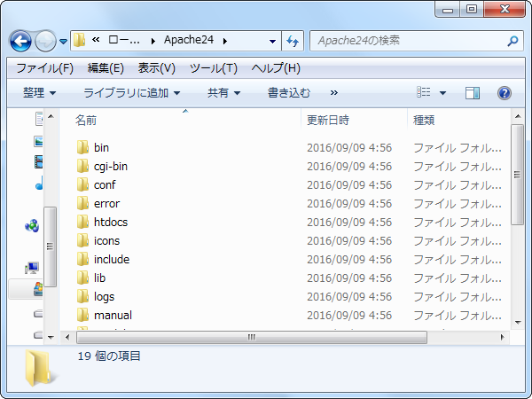This screenshot has width=532, height=399.
Task: Click navigation pane scroll down arrow
Action: click(51, 337)
